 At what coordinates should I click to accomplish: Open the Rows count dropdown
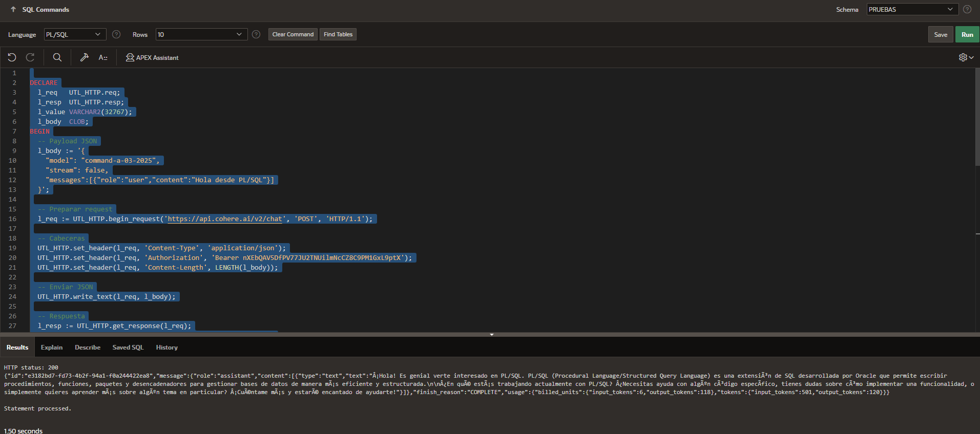tap(201, 34)
